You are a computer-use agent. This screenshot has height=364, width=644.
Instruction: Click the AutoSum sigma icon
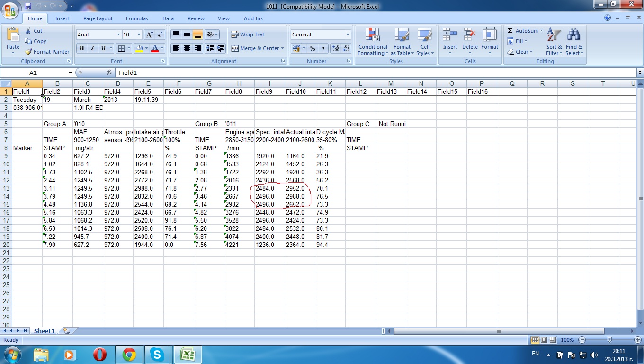(510, 31)
